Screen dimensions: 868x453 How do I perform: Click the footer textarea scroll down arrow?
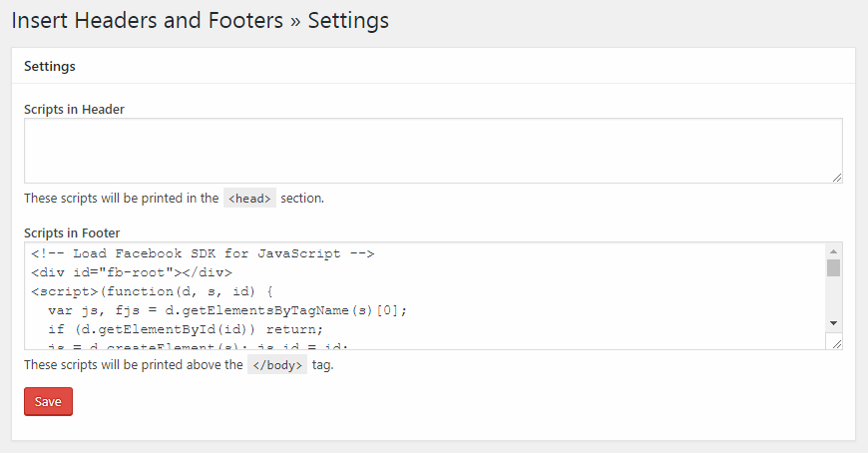[834, 323]
